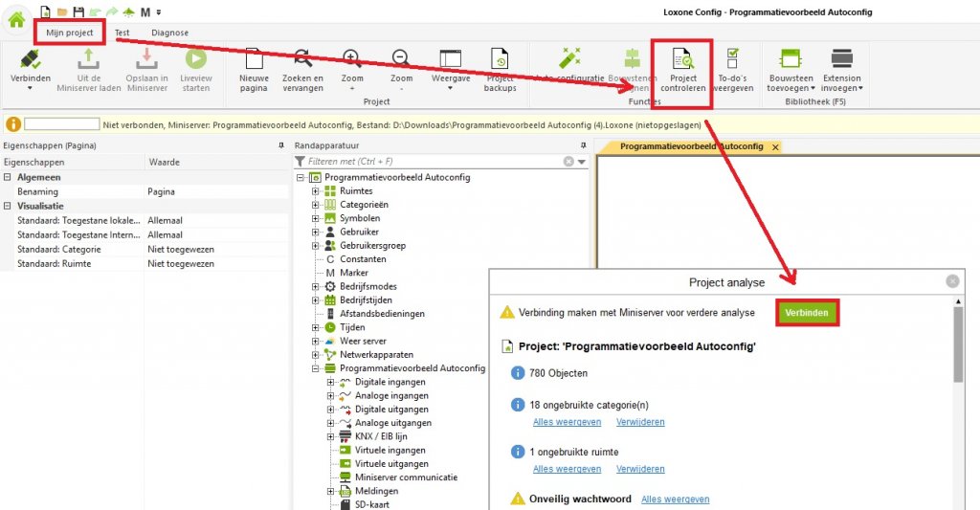Select Afstandsbedieningen tree item

(x=382, y=313)
